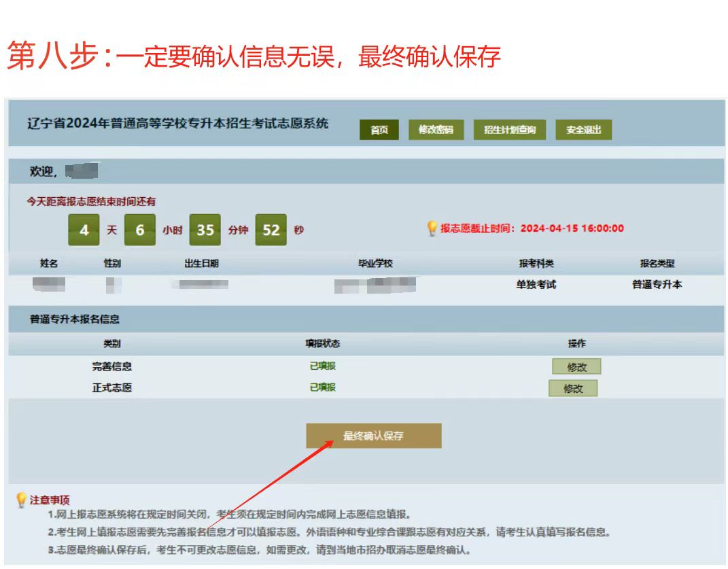Click the countdown seconds box showing 52
Viewport: 728px width, 569px height.
click(271, 230)
